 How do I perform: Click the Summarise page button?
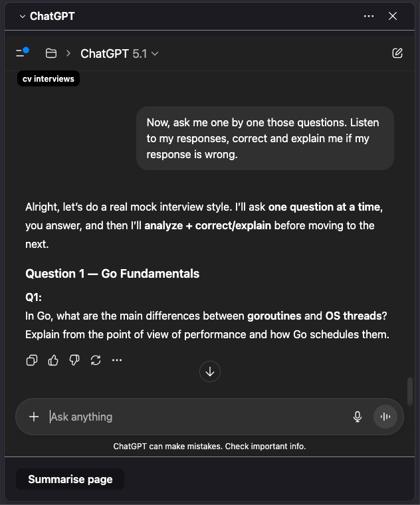(x=70, y=479)
